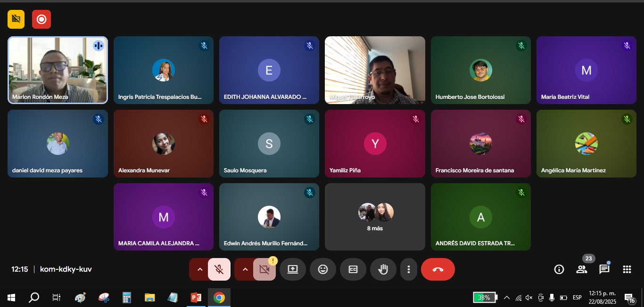Turn on the camera
The height and width of the screenshot is (307, 644).
point(264,269)
